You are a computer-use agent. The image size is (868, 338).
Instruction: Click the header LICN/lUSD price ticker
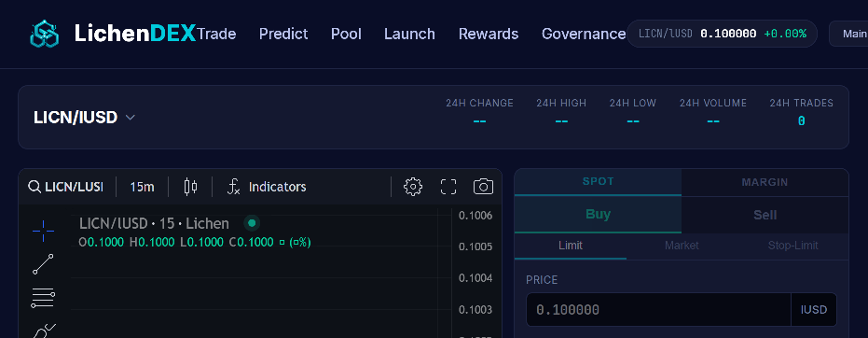[x=722, y=34]
